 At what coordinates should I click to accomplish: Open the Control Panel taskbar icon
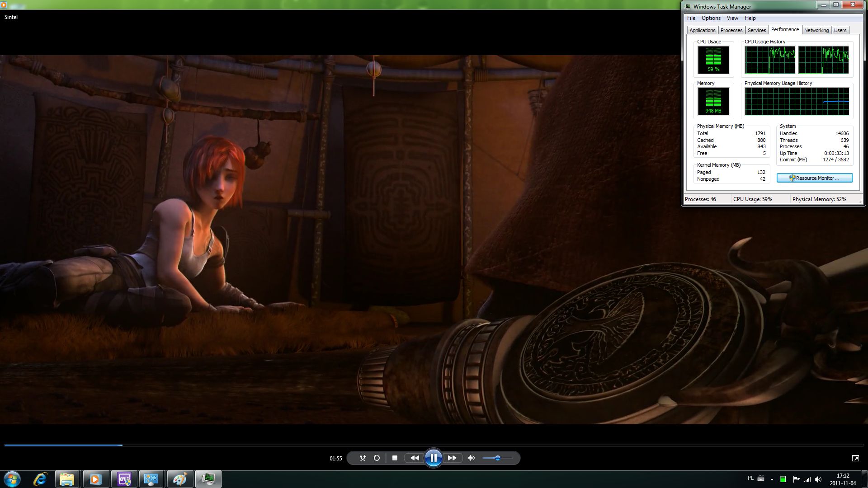pyautogui.click(x=151, y=479)
